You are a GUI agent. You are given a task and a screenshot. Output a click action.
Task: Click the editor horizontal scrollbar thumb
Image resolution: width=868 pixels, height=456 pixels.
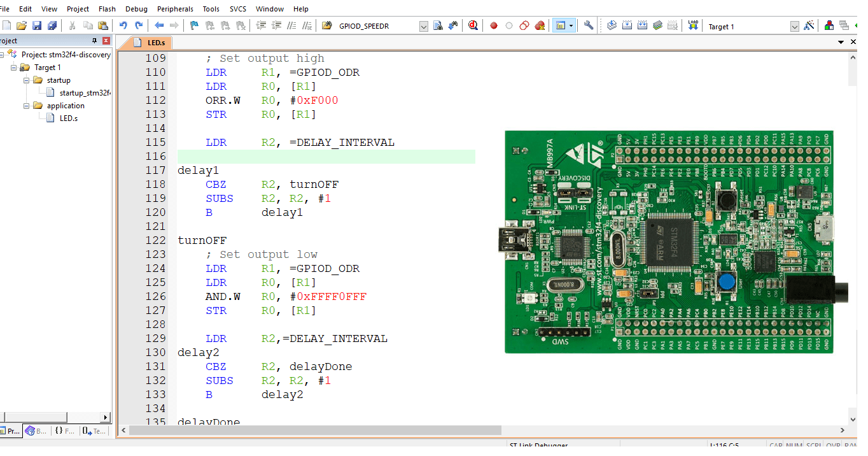coord(315,431)
